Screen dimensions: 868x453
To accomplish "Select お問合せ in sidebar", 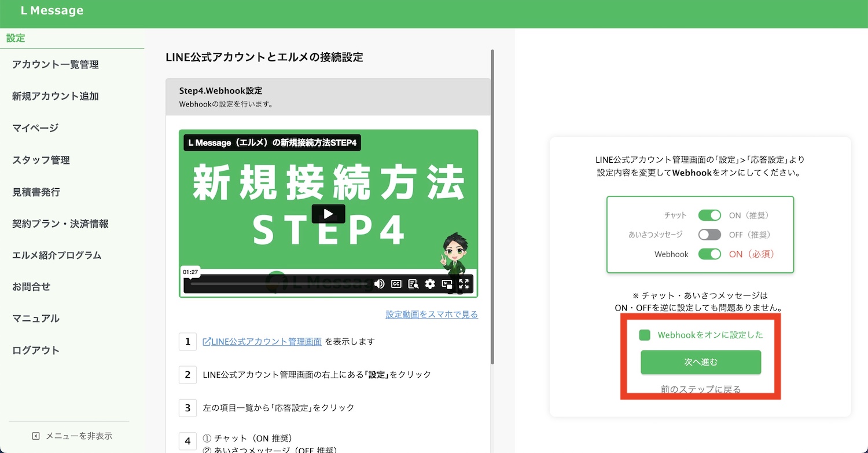I will click(x=31, y=287).
